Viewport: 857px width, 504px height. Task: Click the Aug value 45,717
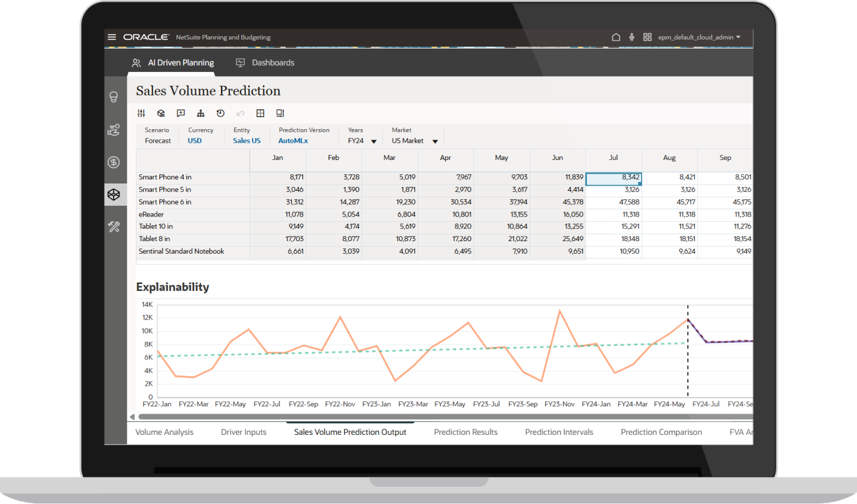[686, 202]
